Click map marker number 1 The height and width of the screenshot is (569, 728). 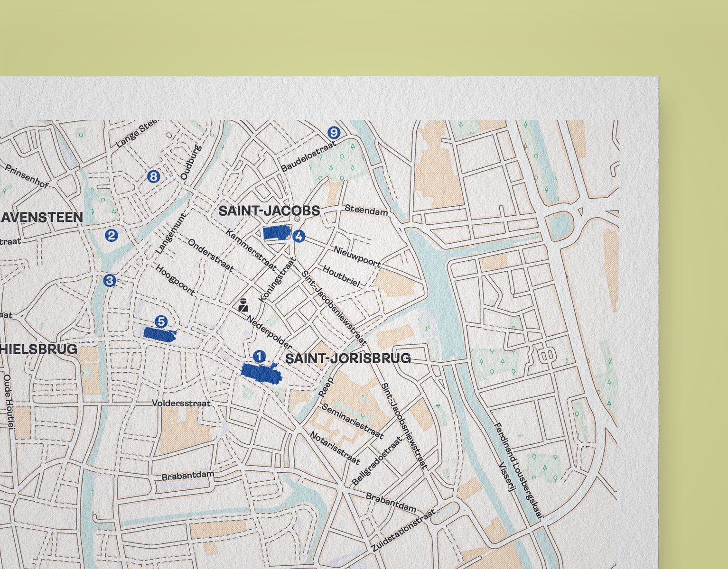(259, 356)
